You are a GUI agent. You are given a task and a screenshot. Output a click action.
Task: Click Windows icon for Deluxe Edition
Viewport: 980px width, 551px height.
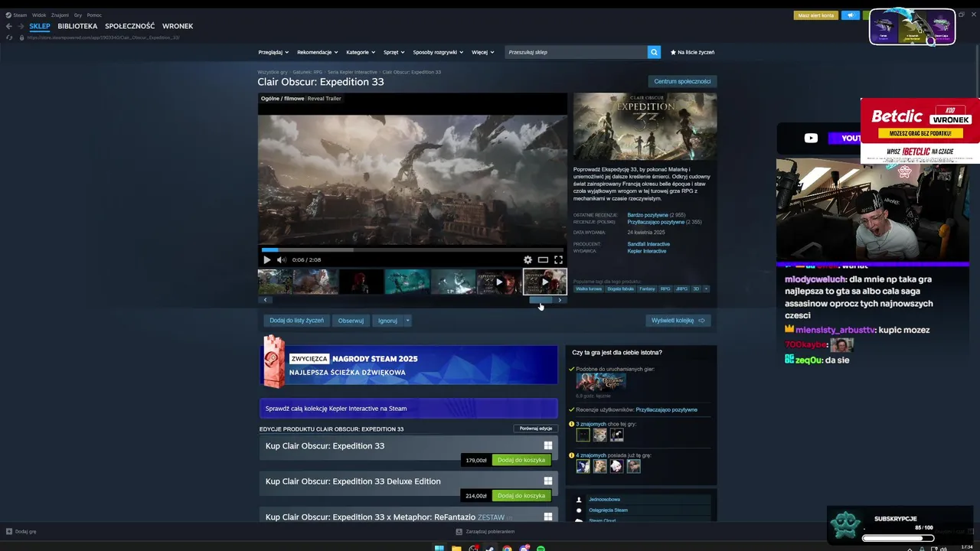[x=548, y=481]
